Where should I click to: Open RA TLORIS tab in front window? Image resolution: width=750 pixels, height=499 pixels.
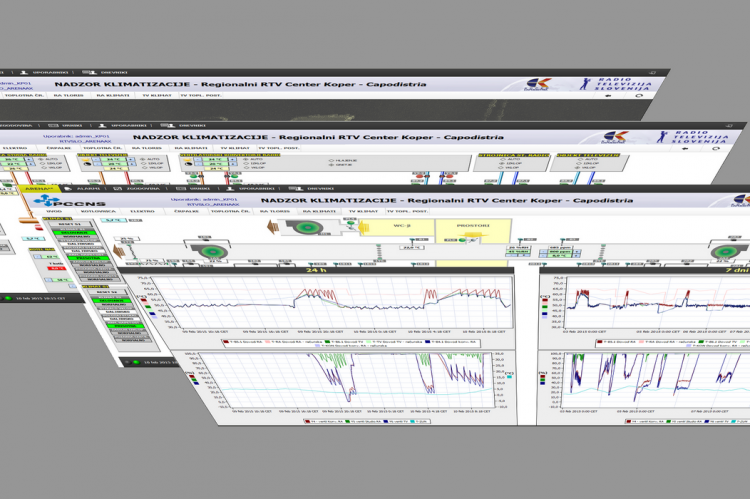[275, 211]
